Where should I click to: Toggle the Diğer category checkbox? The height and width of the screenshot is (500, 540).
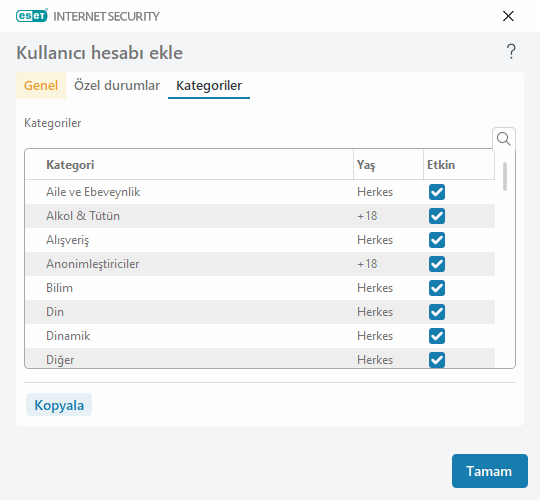click(437, 360)
